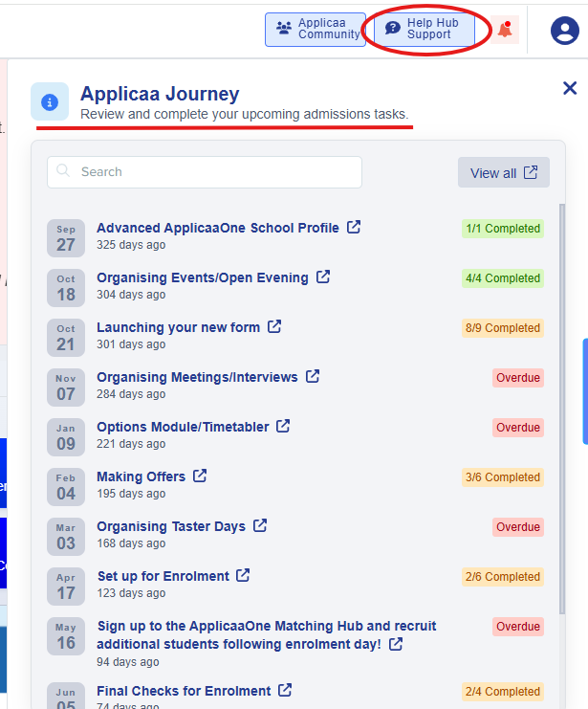
Task: Click the Oct 18 date tile
Action: point(66,288)
